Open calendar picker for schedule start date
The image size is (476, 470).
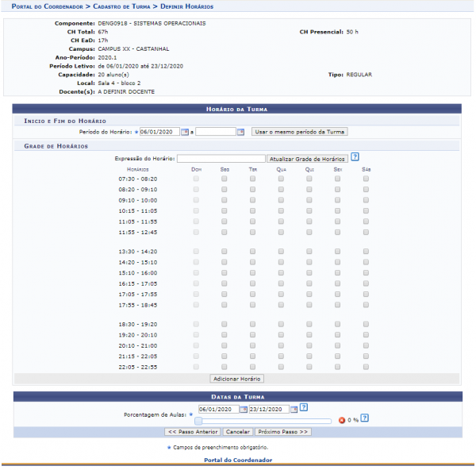(185, 132)
